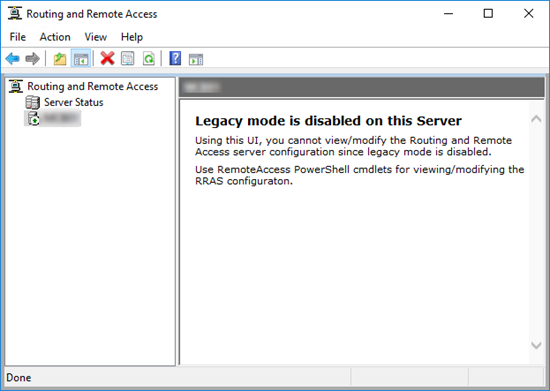550x391 pixels.
Task: Select Server Status in the console tree
Action: [x=74, y=102]
